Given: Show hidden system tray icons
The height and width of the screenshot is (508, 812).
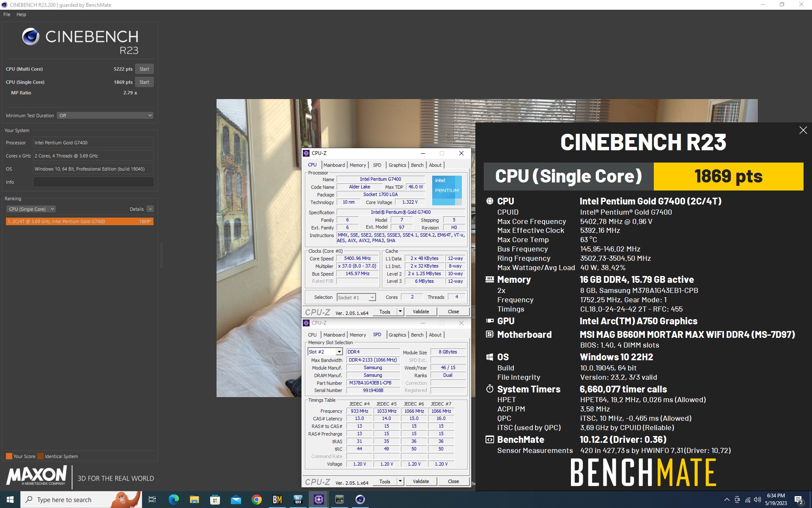Looking at the screenshot, I should pyautogui.click(x=727, y=500).
